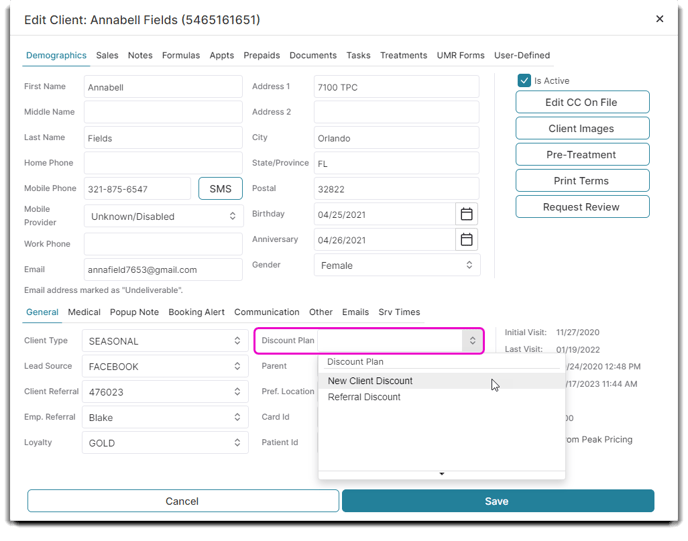Uncheck the Is Active checkbox
The image size is (688, 541).
point(524,80)
